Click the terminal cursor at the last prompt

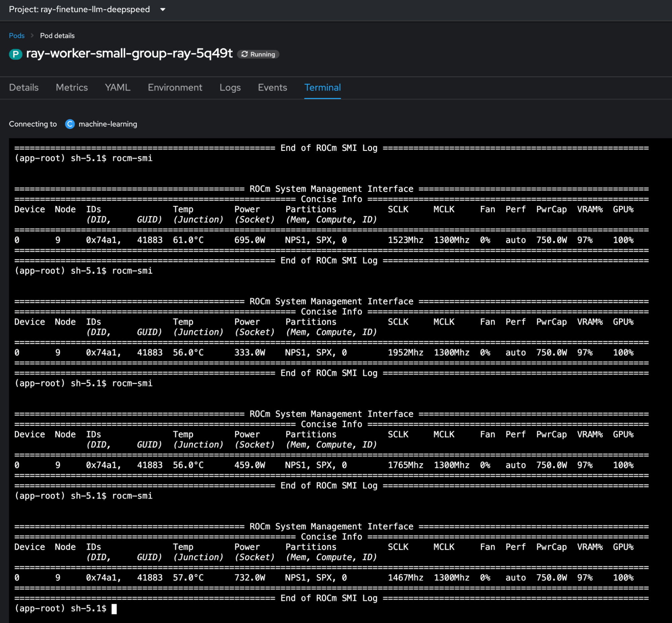(114, 609)
